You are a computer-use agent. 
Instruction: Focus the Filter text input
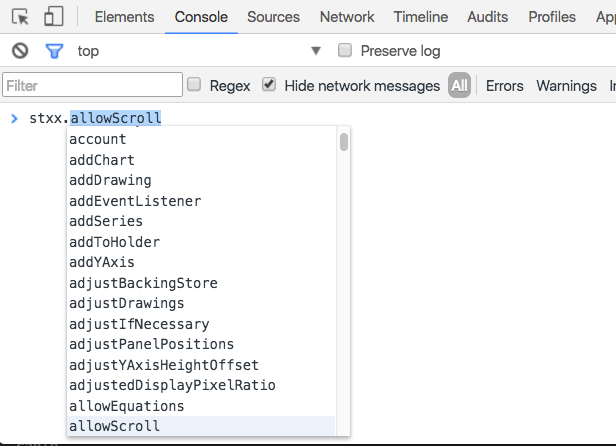(92, 84)
